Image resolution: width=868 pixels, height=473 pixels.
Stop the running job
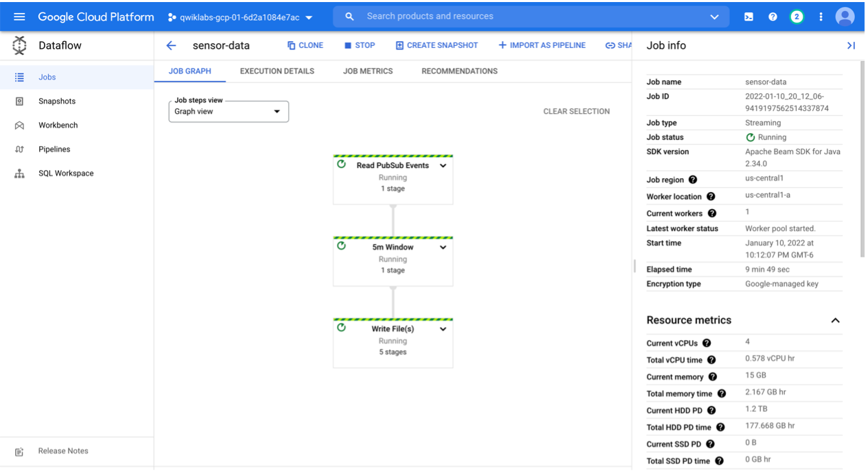point(360,45)
